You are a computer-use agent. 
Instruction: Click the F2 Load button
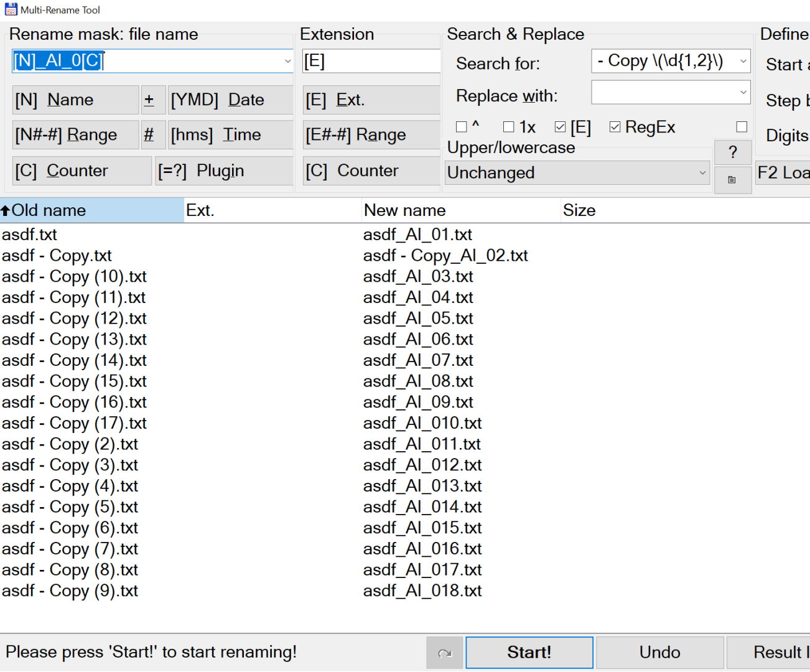coord(783,173)
